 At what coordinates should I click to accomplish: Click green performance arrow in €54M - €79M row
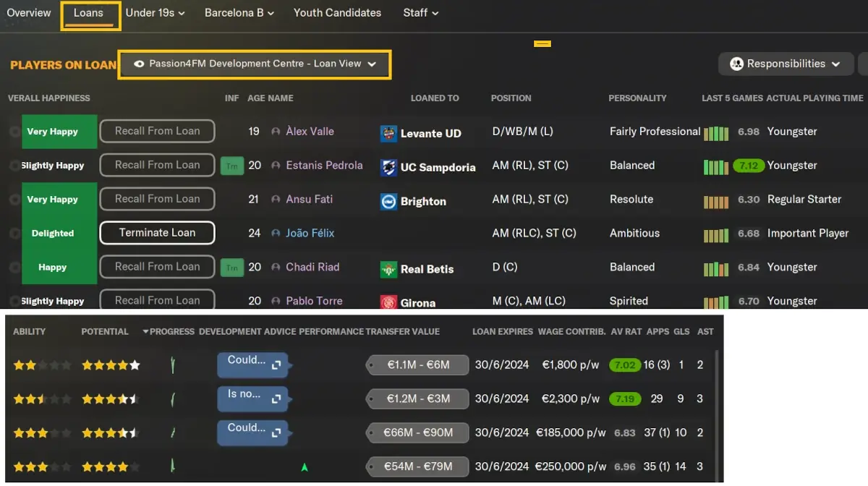coord(305,467)
